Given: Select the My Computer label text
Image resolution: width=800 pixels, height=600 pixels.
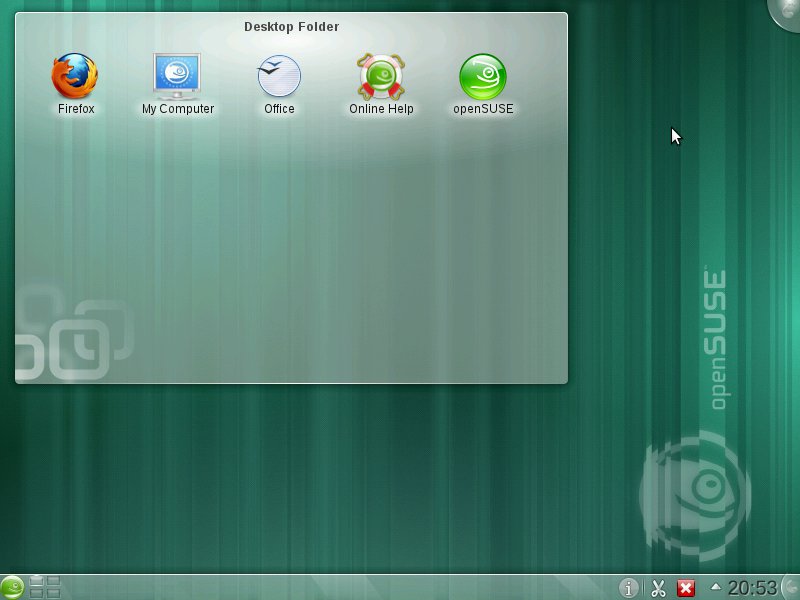Looking at the screenshot, I should pyautogui.click(x=178, y=109).
